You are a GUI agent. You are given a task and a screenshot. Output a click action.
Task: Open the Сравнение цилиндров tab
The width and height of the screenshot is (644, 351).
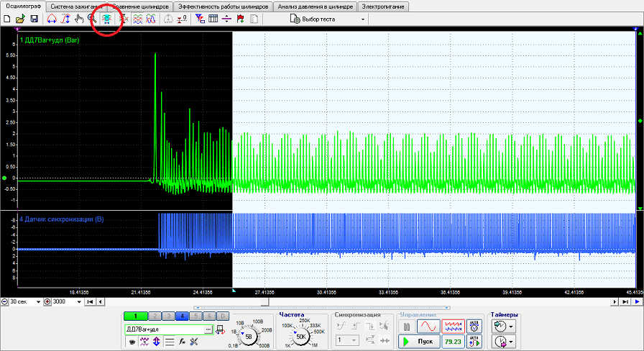[x=140, y=6]
